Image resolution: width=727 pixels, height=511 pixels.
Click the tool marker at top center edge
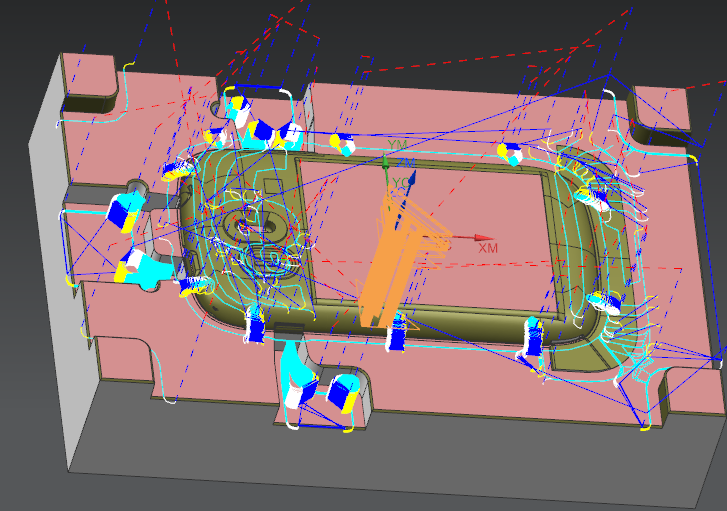[x=343, y=145]
